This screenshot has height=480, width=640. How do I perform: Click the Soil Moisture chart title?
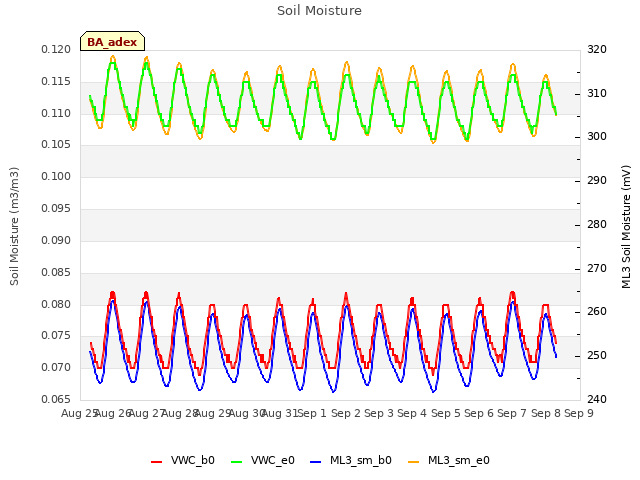(x=319, y=11)
